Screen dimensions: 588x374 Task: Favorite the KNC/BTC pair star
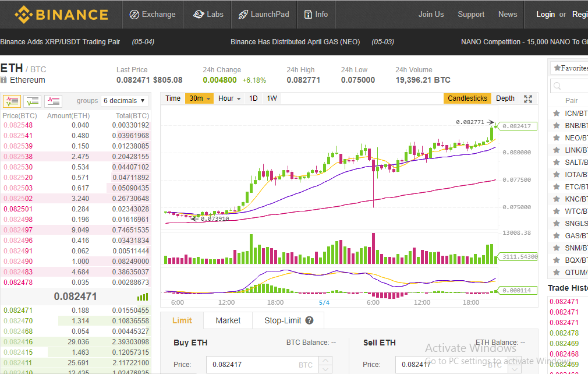coord(557,199)
